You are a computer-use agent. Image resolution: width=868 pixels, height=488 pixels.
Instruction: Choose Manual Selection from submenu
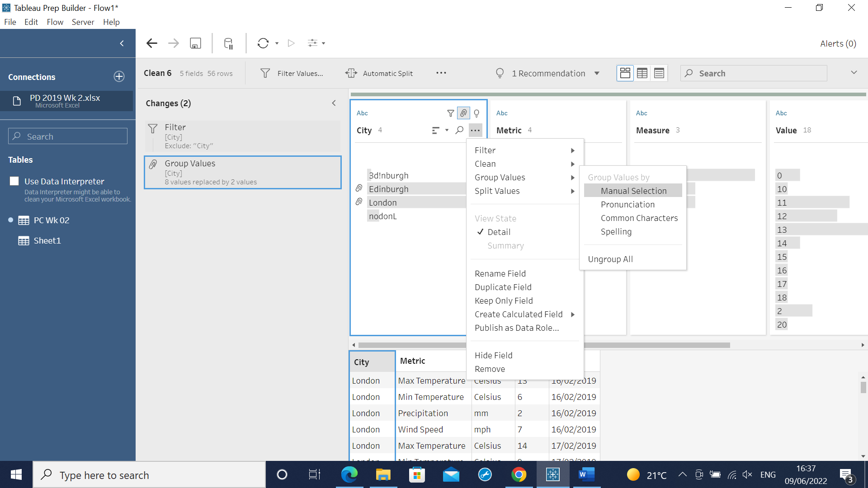pyautogui.click(x=633, y=191)
